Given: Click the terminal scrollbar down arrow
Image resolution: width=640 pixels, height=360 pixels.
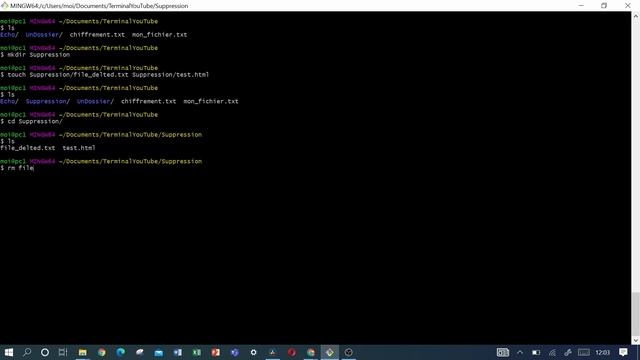Looking at the screenshot, I should click(x=636, y=340).
